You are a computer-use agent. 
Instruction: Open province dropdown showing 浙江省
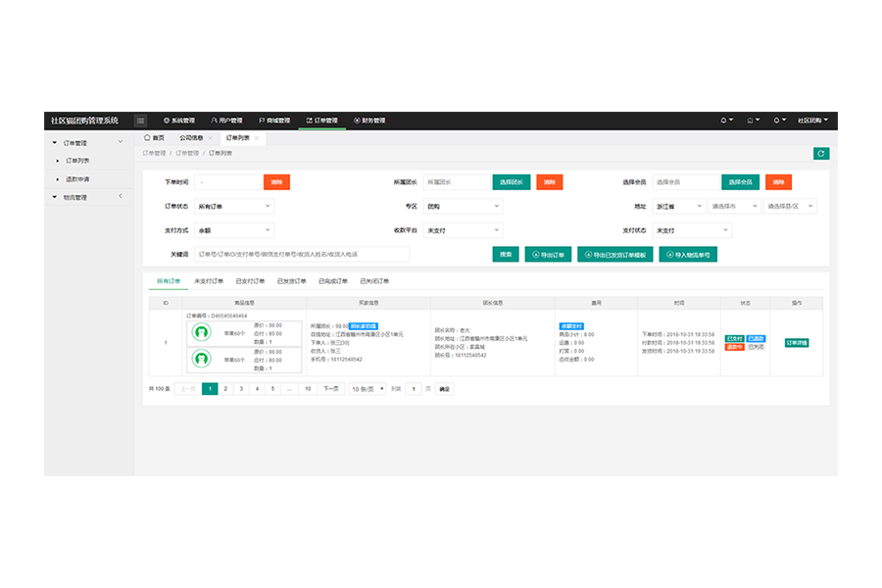pyautogui.click(x=679, y=207)
